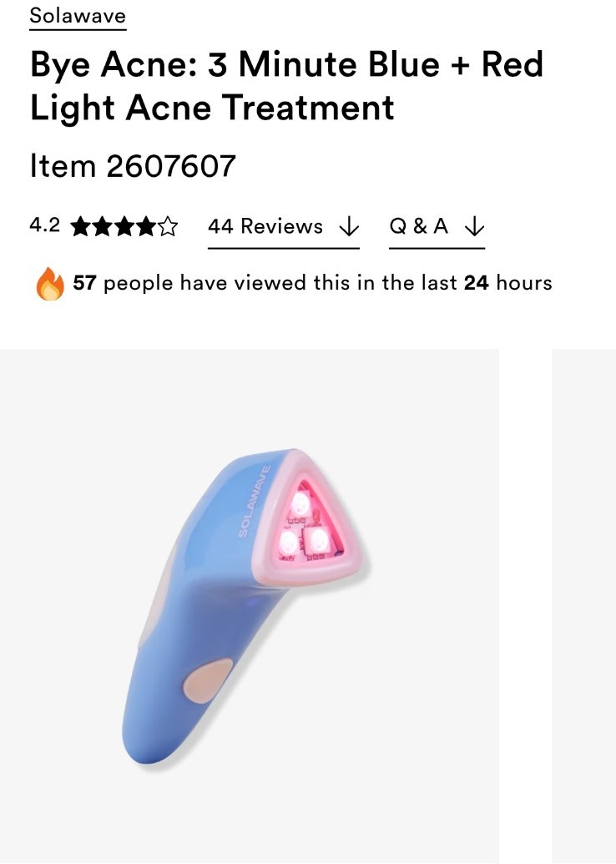
Task: Open the Solawave brand link
Action: point(78,16)
